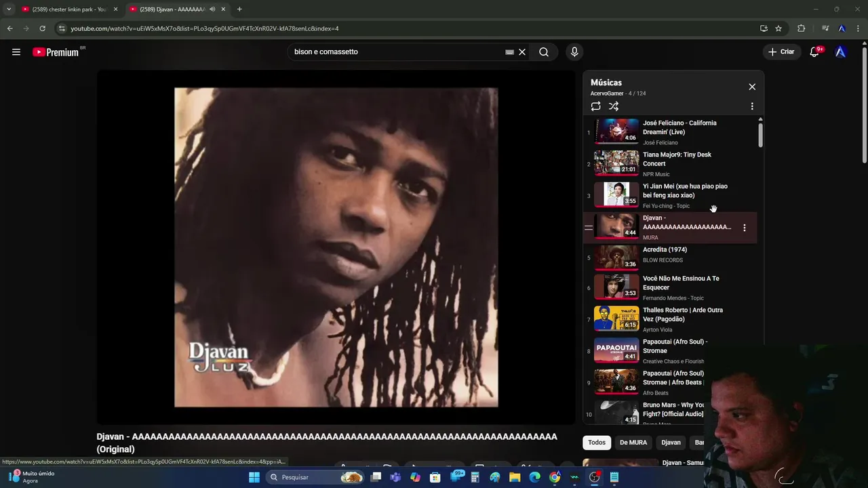View site information icon in address bar
This screenshot has height=488, width=868.
[62, 28]
